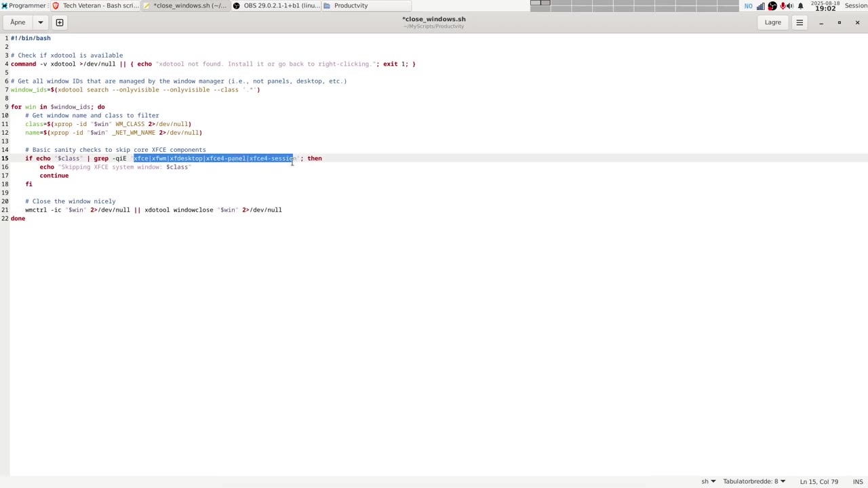Click comment 'Basic sanity checks to skip core XFCE'
Image resolution: width=868 pixels, height=488 pixels.
(115, 150)
